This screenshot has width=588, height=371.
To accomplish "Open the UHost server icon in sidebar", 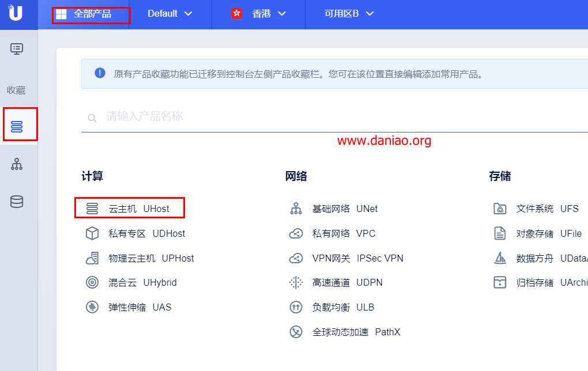I will 17,127.
